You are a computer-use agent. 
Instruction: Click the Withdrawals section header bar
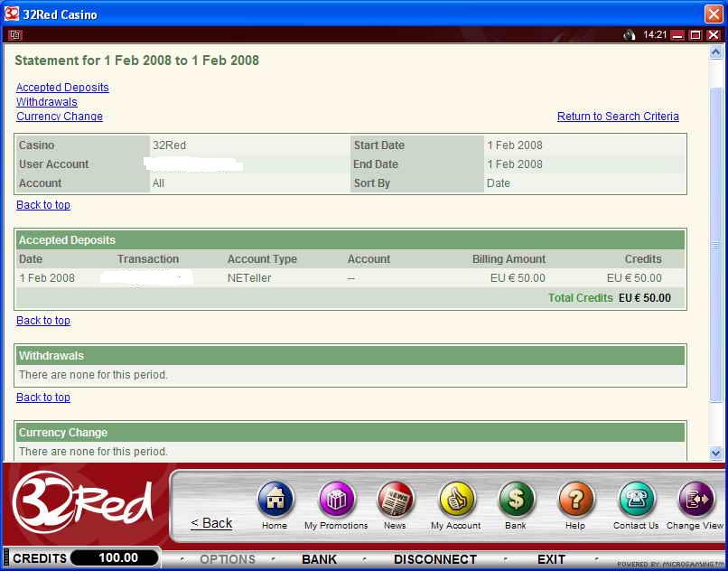[x=350, y=355]
